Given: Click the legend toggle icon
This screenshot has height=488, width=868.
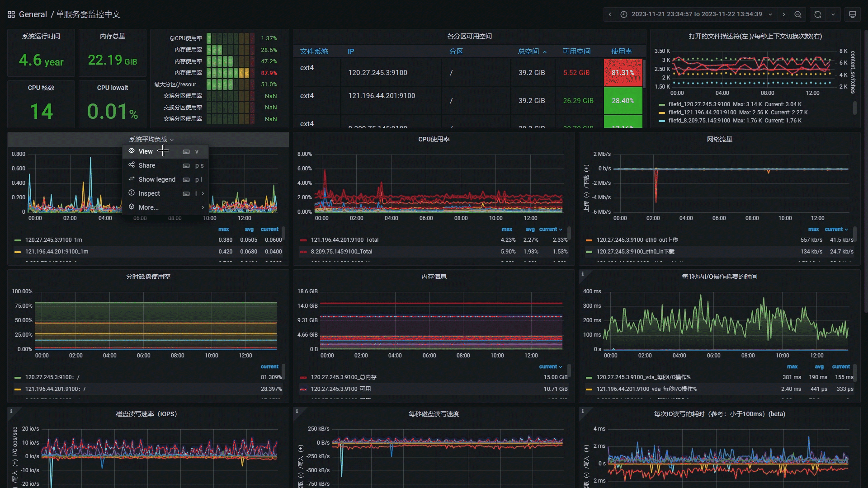Looking at the screenshot, I should coord(132,179).
